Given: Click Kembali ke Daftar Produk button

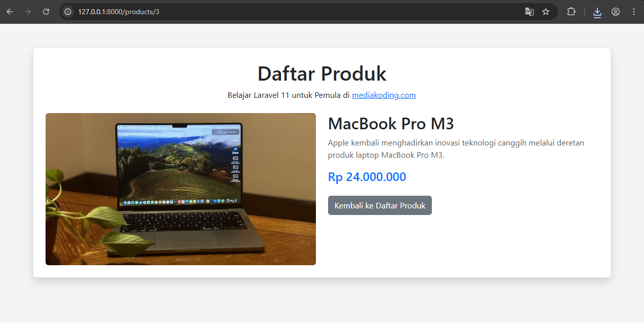Looking at the screenshot, I should [380, 205].
